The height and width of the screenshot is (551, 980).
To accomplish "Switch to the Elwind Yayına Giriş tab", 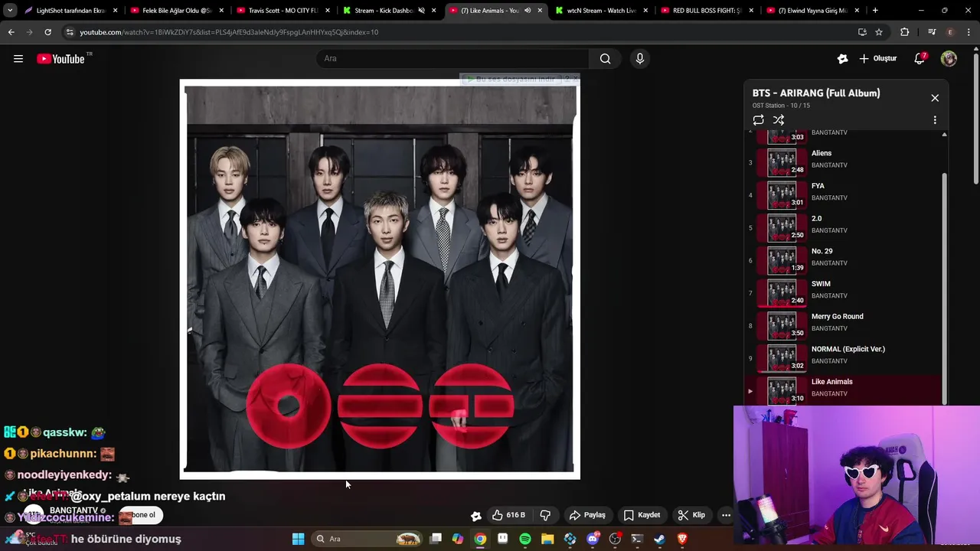I will click(812, 11).
